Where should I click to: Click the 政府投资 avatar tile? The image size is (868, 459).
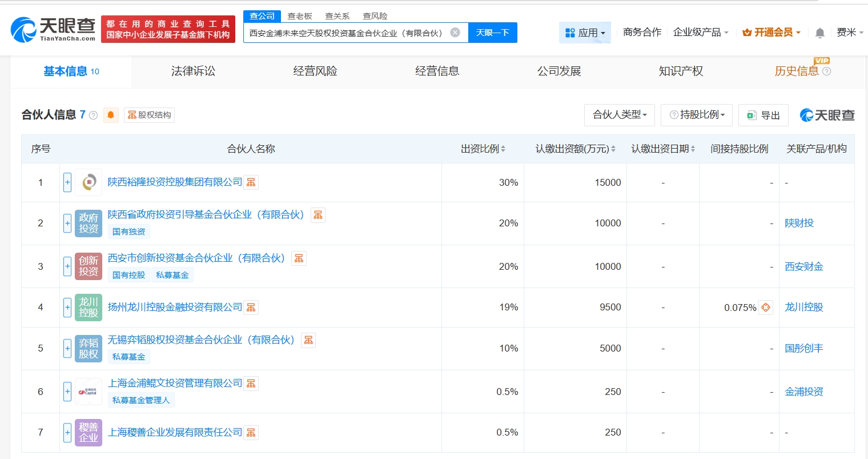point(89,223)
